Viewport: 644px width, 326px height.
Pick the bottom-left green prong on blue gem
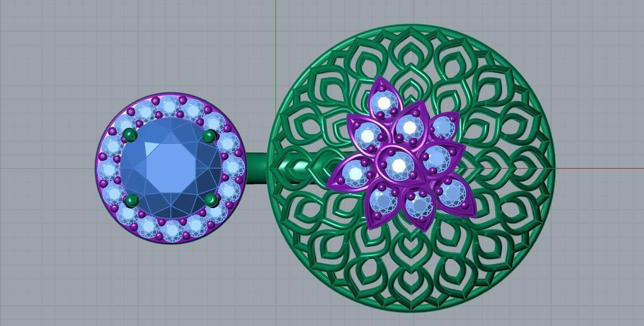[132, 201]
